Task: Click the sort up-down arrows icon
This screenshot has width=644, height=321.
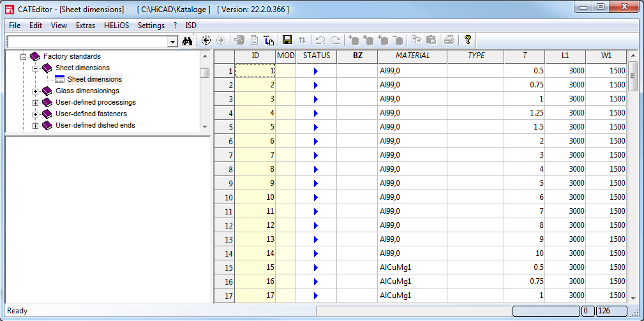Action: point(302,40)
